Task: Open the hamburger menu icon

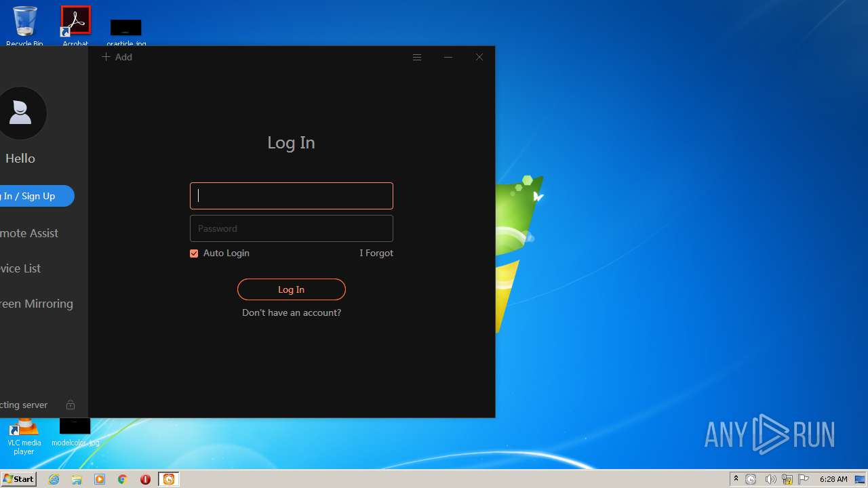Action: (417, 57)
